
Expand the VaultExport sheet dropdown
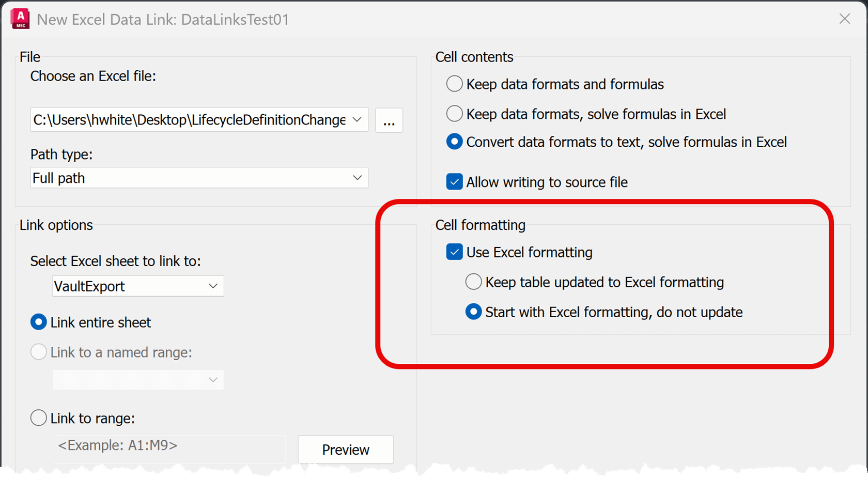[x=138, y=286]
